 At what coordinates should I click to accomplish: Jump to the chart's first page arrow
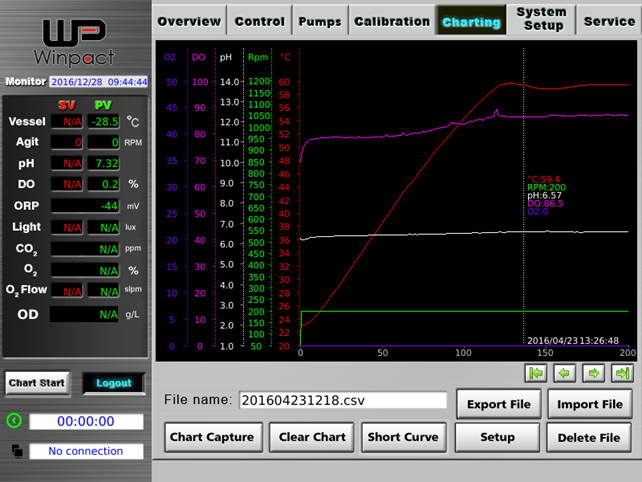pos(537,373)
